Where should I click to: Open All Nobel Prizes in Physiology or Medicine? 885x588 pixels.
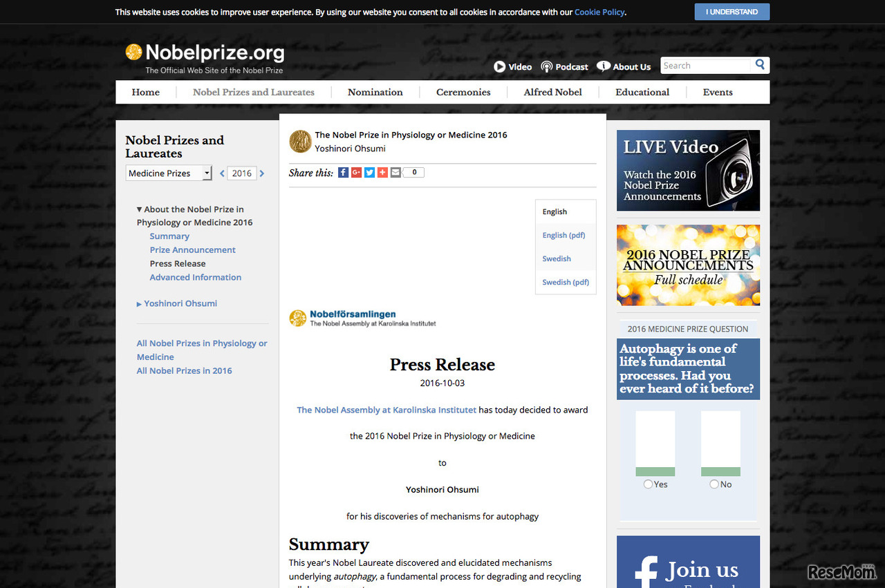pos(202,350)
